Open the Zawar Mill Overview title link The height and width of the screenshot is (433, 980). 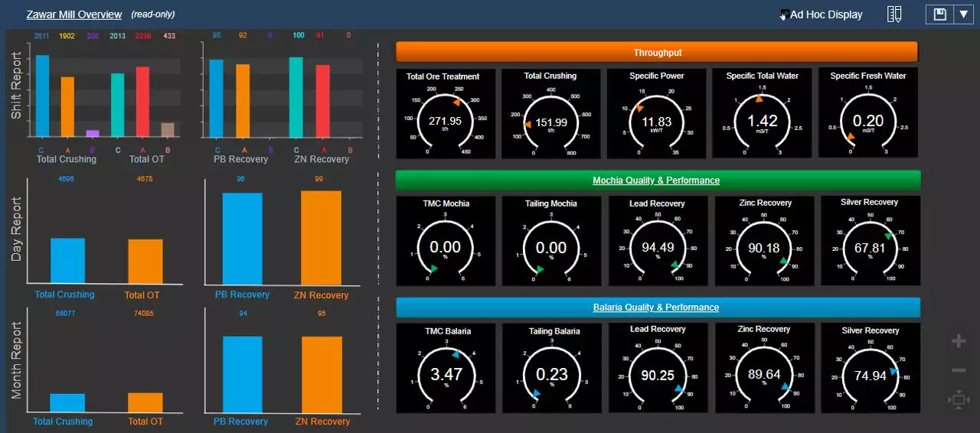(x=74, y=15)
